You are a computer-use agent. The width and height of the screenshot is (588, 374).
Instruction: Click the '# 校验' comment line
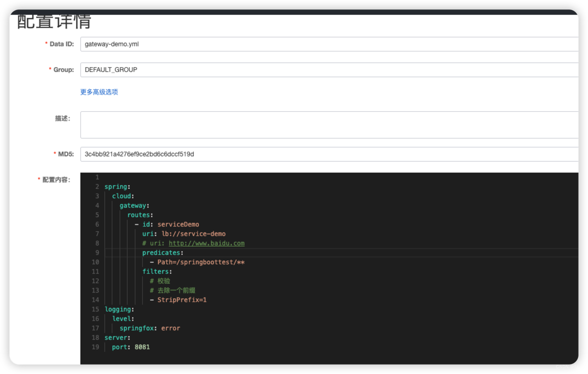click(x=160, y=281)
